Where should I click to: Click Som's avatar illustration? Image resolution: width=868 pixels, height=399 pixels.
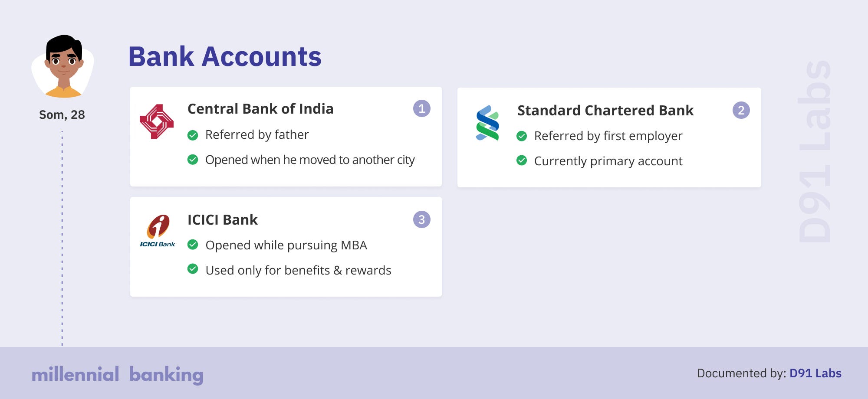[63, 66]
